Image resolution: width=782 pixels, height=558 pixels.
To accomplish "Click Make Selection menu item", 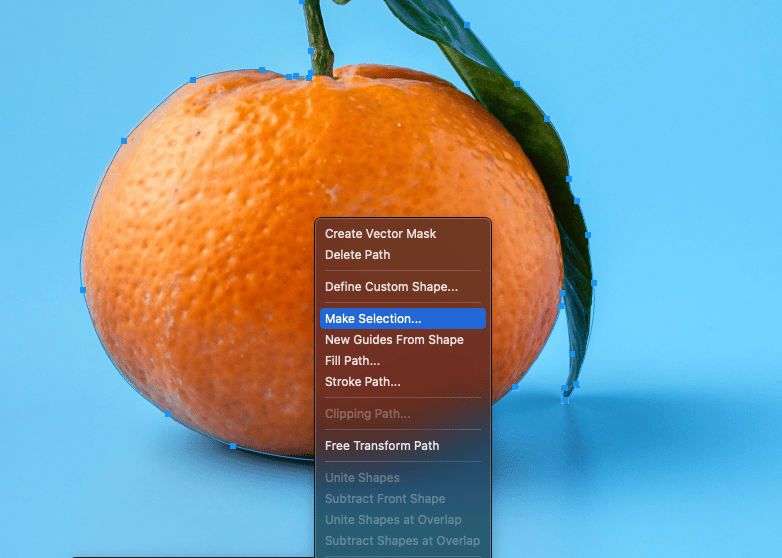I will [402, 319].
